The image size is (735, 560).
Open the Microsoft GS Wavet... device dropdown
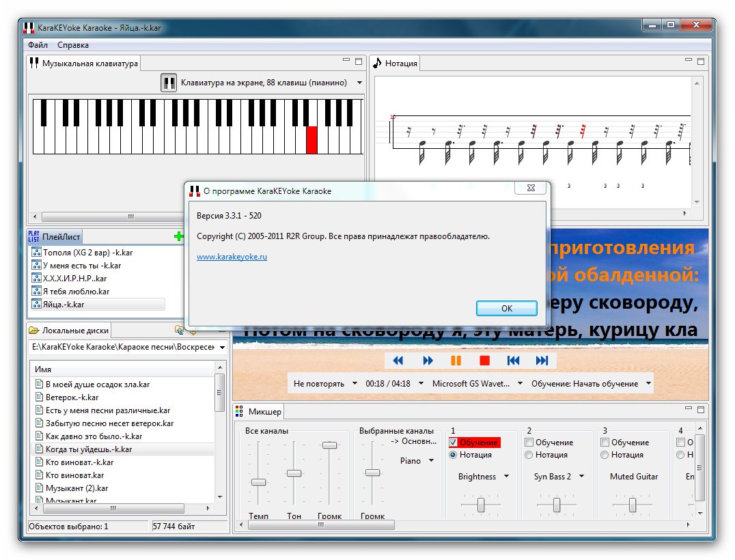point(520,383)
